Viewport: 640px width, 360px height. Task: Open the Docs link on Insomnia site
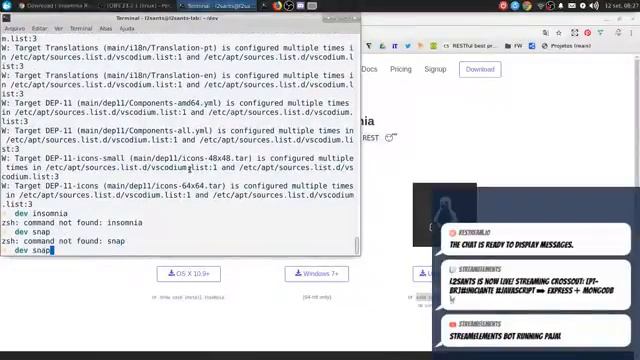[369, 69]
